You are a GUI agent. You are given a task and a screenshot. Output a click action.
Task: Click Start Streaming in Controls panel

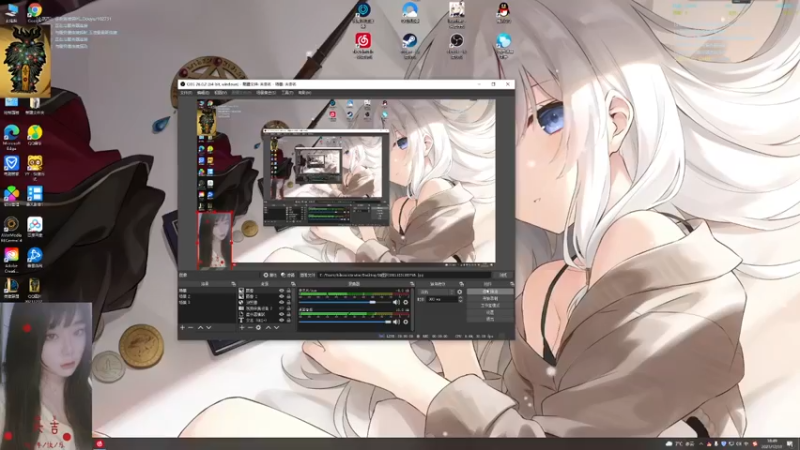point(490,291)
